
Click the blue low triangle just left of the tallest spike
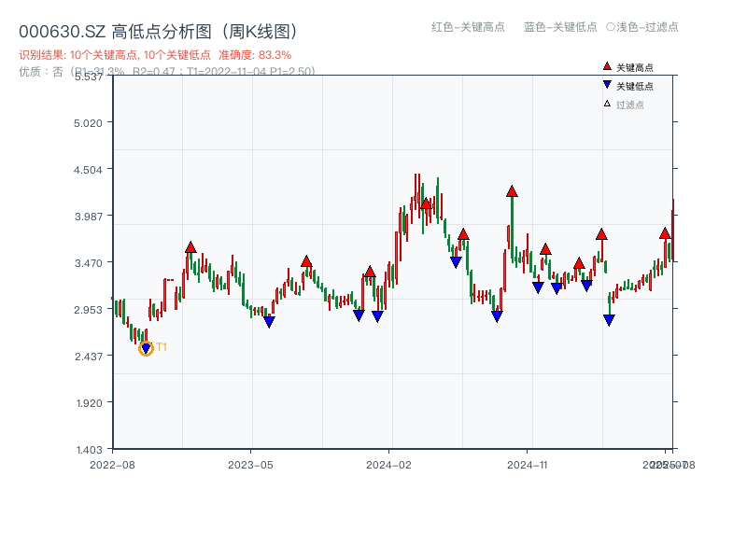(x=497, y=316)
